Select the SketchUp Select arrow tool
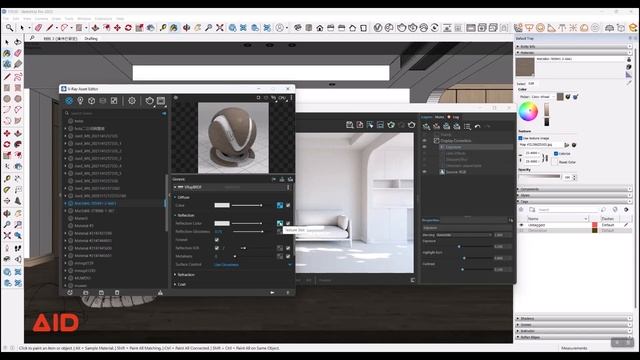Image resolution: width=640 pixels, height=360 pixels. [x=7, y=42]
